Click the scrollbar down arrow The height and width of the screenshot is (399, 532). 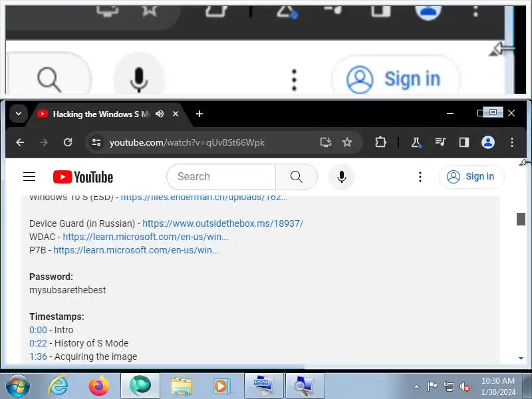(521, 358)
